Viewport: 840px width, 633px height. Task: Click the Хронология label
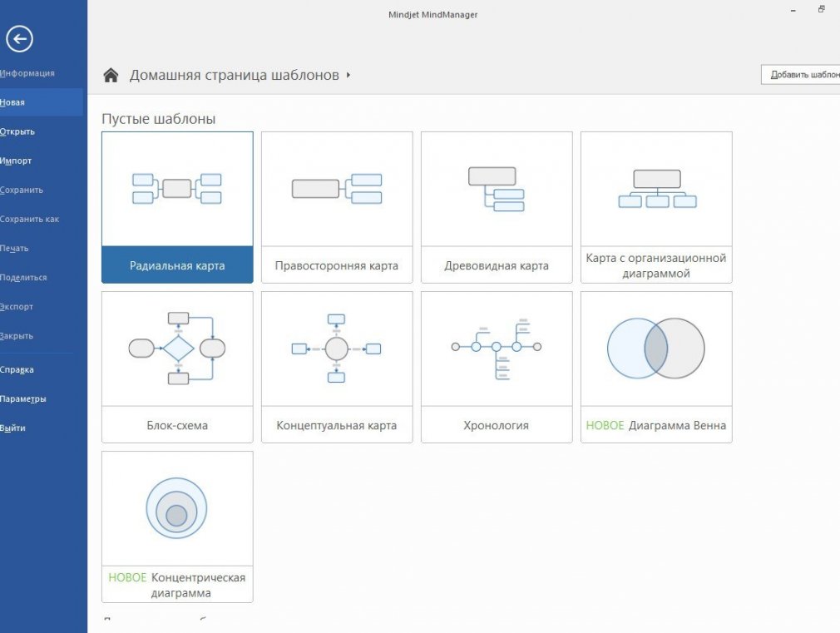(x=496, y=425)
